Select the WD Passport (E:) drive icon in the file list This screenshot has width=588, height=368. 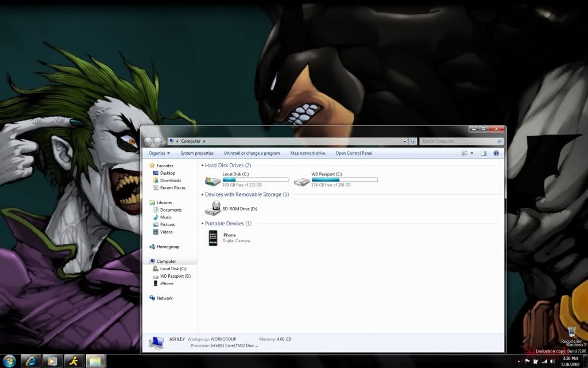click(x=301, y=181)
